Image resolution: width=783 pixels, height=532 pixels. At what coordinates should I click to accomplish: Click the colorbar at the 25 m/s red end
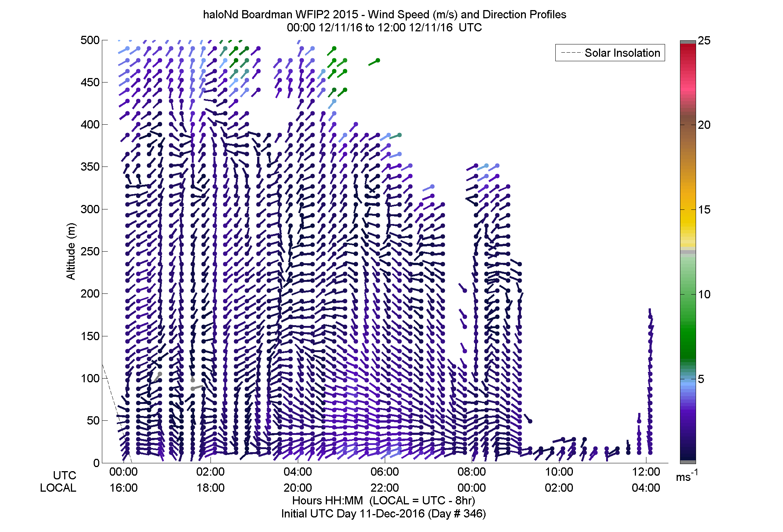pyautogui.click(x=688, y=47)
